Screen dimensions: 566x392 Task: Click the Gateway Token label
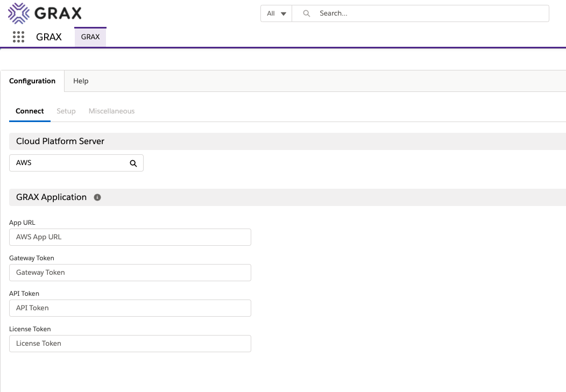[x=31, y=258]
